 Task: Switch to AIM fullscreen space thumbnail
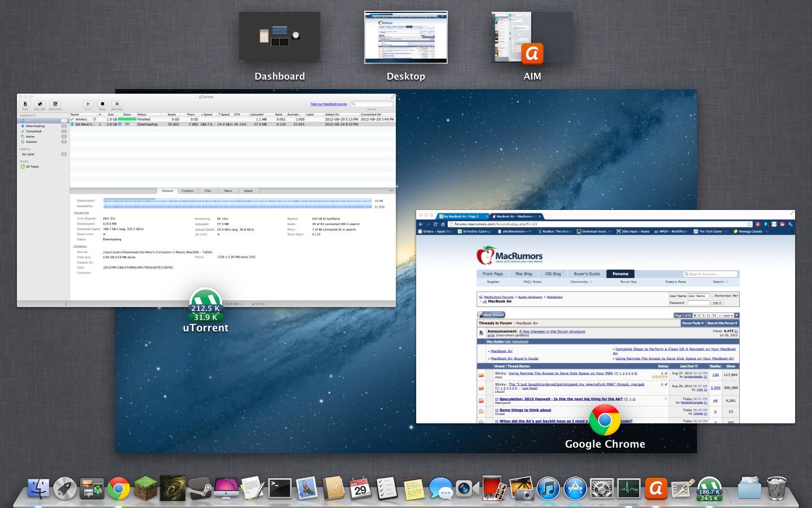[x=532, y=37]
